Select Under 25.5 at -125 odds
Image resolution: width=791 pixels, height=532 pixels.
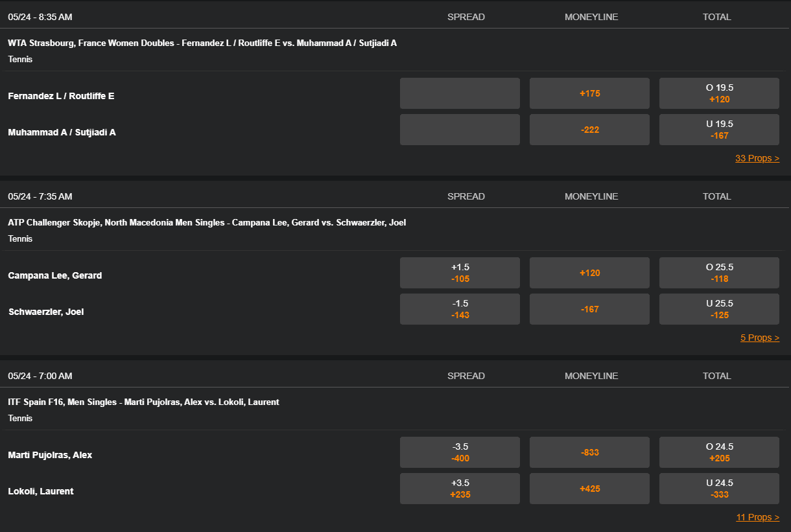719,308
